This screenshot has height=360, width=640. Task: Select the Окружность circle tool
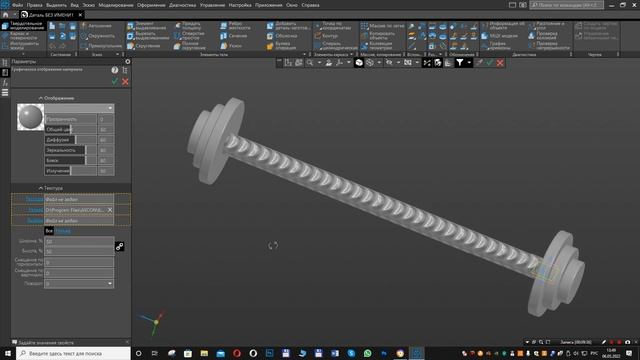point(98,36)
